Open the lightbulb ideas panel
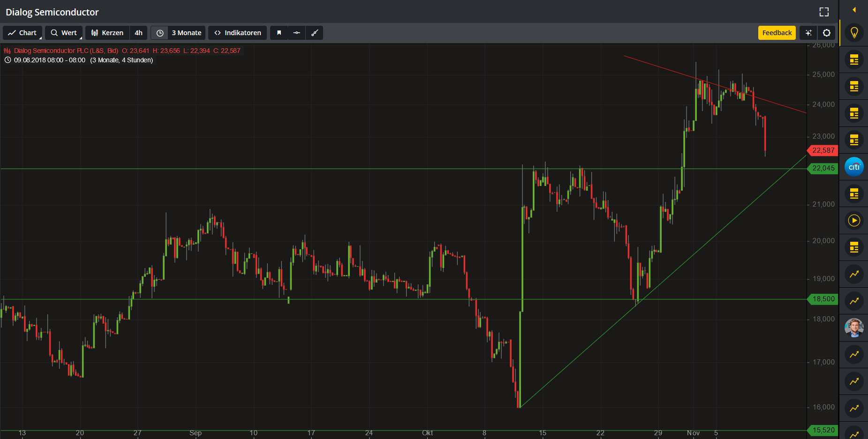The height and width of the screenshot is (439, 868). coord(854,33)
